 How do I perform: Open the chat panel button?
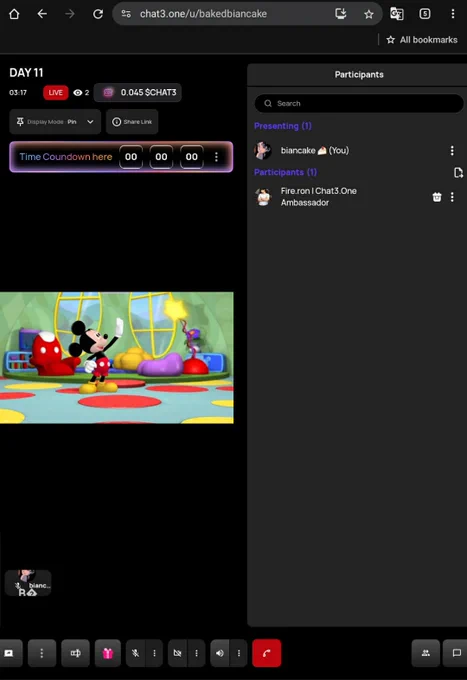point(455,653)
